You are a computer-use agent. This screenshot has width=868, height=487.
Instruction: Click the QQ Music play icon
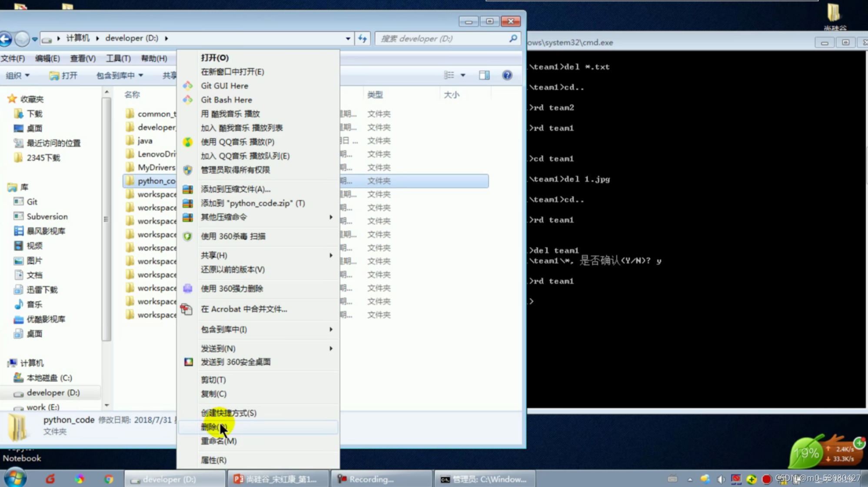tap(187, 142)
